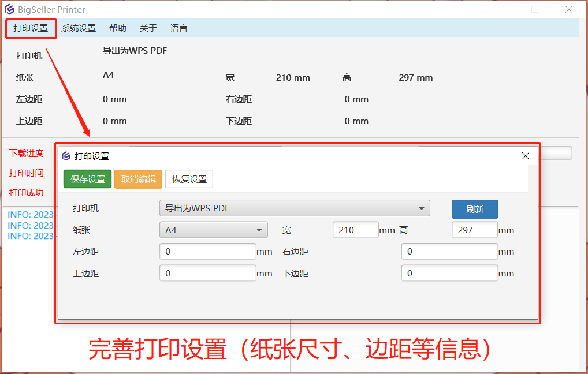Expand the 打印机 printer dropdown

point(295,208)
